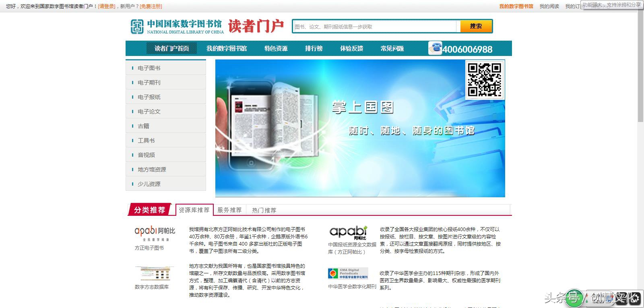Click the National Digital Library logo icon
Viewport: 644px width, 308px height.
137,27
